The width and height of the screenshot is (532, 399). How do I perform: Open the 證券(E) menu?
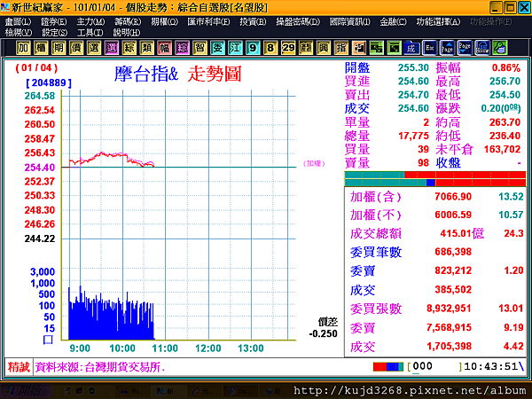point(53,22)
